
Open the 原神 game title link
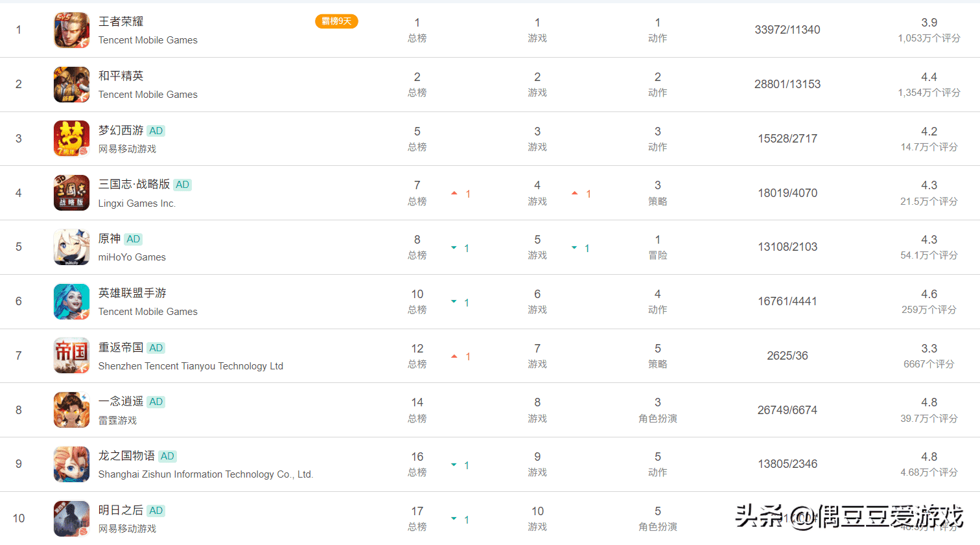[110, 239]
